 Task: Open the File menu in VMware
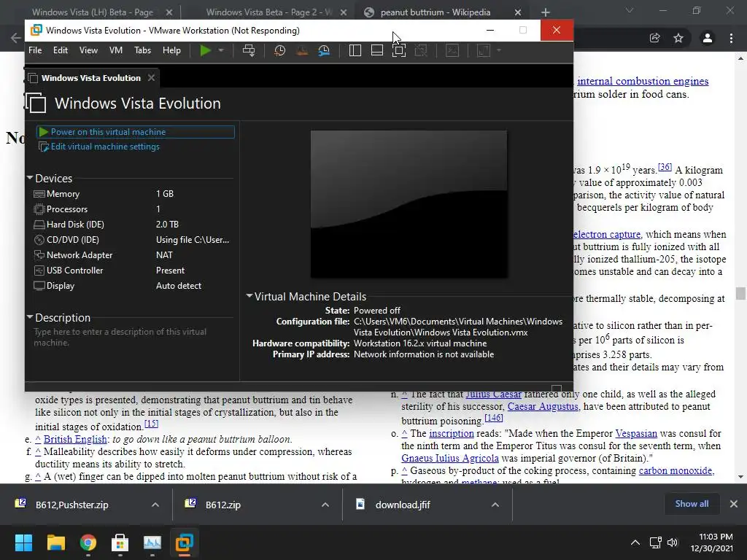click(x=35, y=50)
